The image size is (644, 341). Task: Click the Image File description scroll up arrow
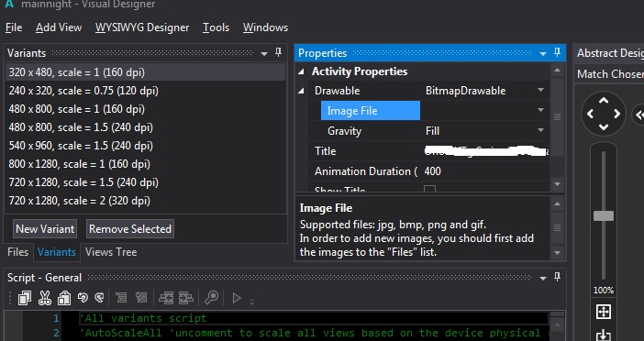557,203
